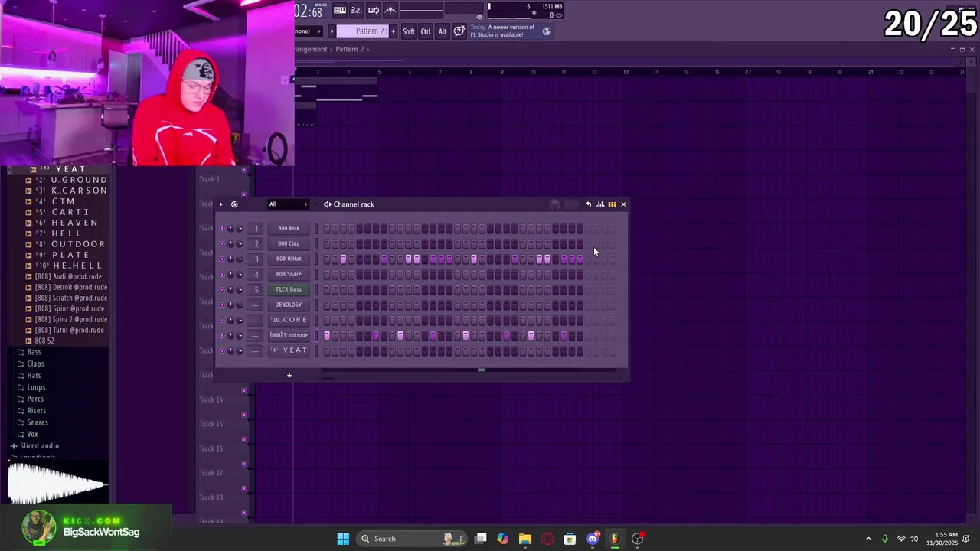Select the [808] Detroit @prod.rude sample

click(70, 287)
